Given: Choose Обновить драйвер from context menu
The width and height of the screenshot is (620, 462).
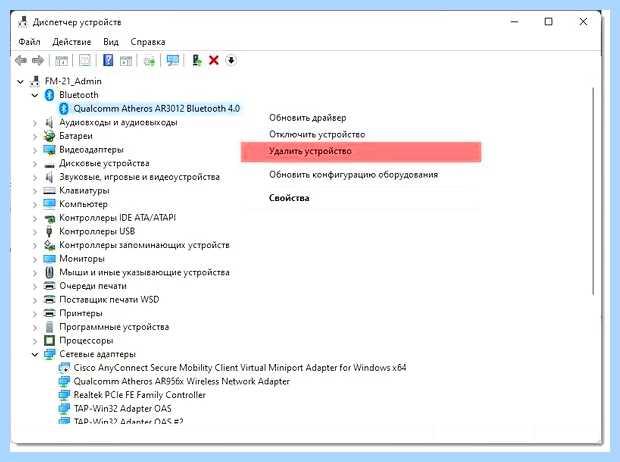Looking at the screenshot, I should pos(308,117).
